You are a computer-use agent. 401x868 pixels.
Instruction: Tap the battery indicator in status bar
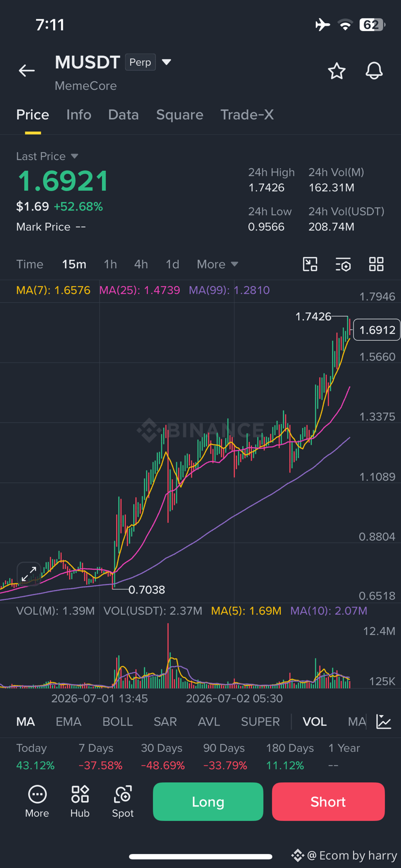372,25
